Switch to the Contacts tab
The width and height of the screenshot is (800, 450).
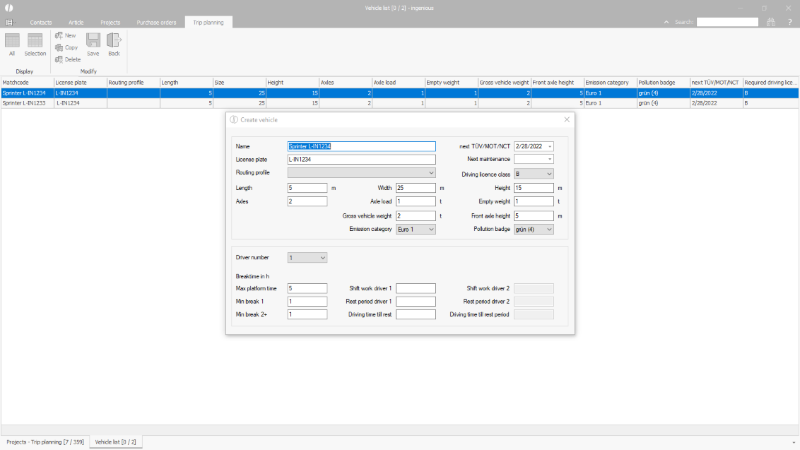coord(41,21)
